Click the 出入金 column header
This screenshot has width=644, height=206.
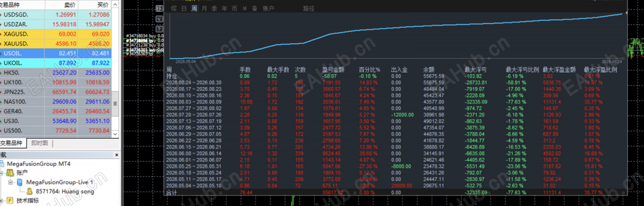(x=399, y=69)
